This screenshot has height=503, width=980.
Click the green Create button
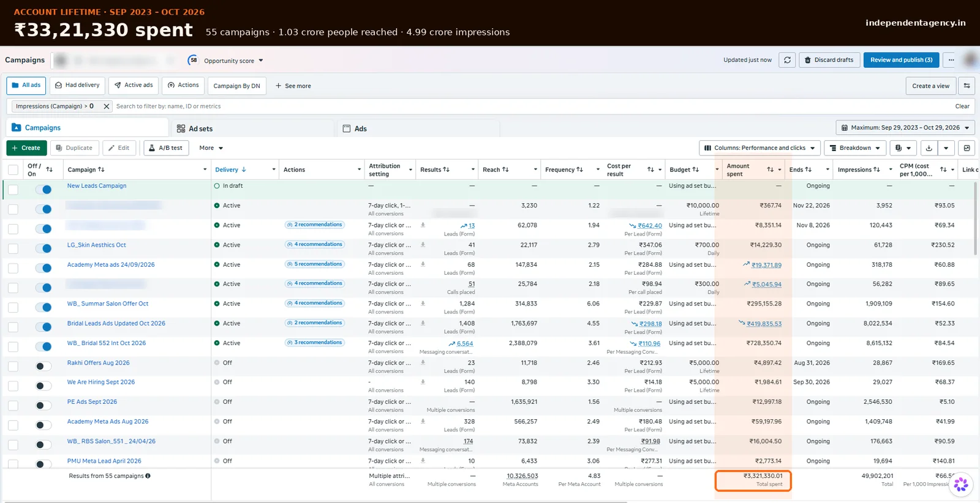(26, 148)
